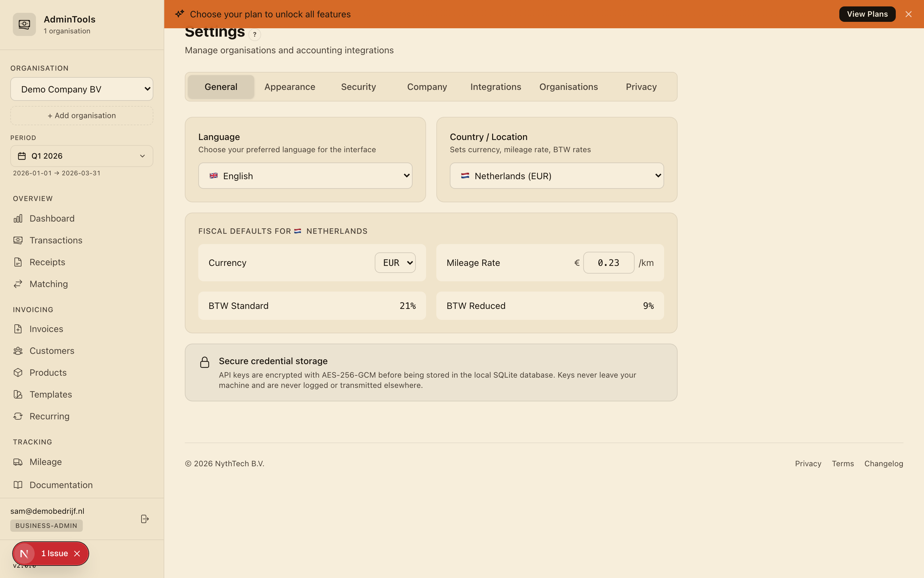Switch to the General tab
The height and width of the screenshot is (578, 924).
coord(221,87)
